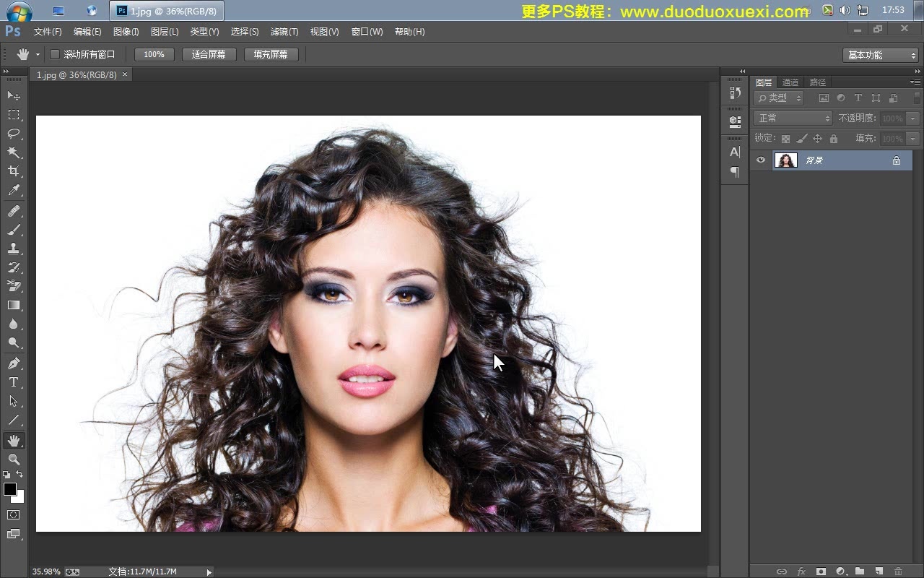
Task: Create a new layer group
Action: (x=860, y=571)
